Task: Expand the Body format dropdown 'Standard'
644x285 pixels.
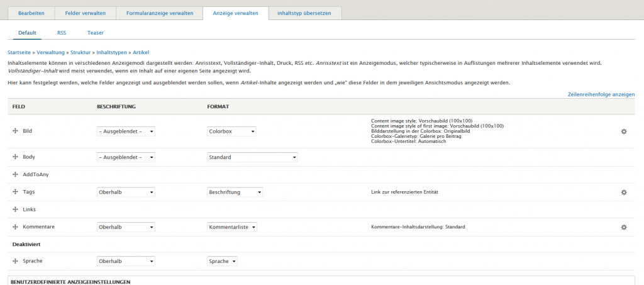Action: pos(252,157)
